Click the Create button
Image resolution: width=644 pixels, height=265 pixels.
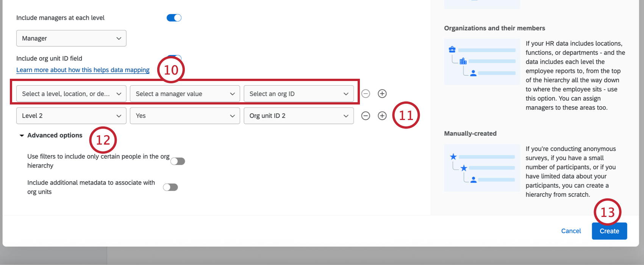click(x=609, y=231)
